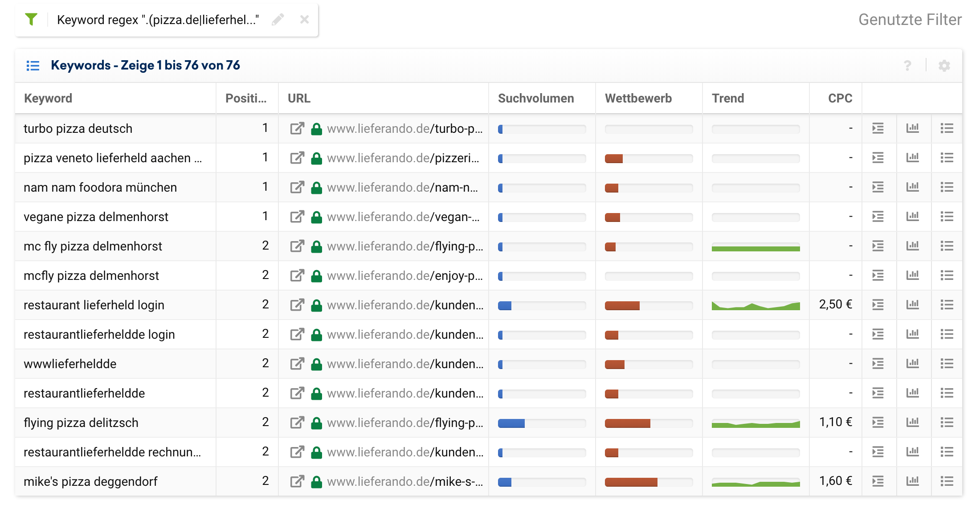Click Keywords - Zeige 1 bis 76 title
980x517 pixels.
(145, 66)
